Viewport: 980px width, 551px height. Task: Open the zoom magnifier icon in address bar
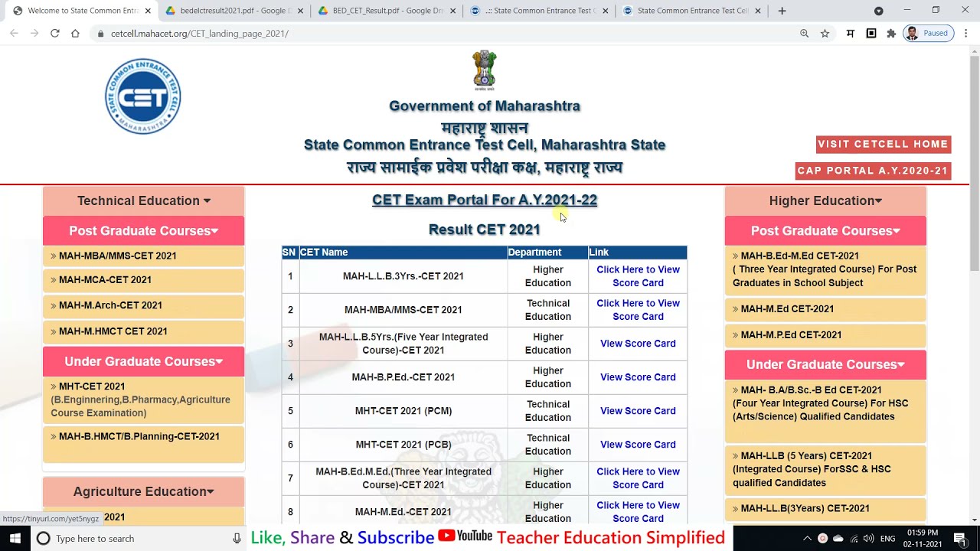(x=804, y=34)
